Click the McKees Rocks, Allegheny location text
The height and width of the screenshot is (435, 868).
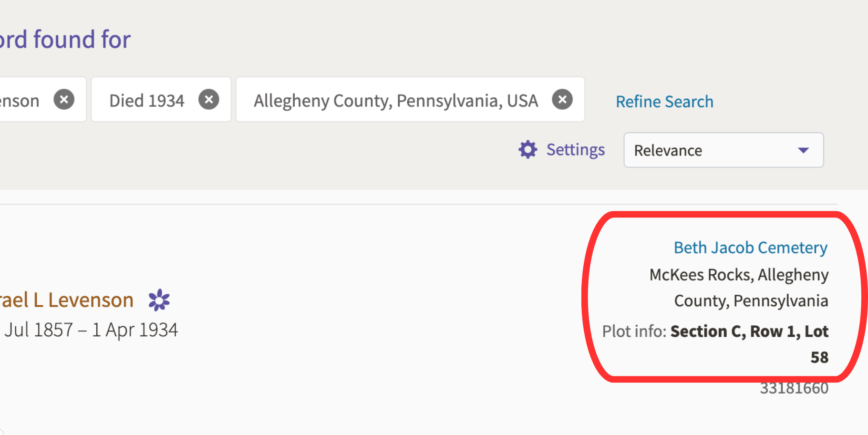[738, 275]
